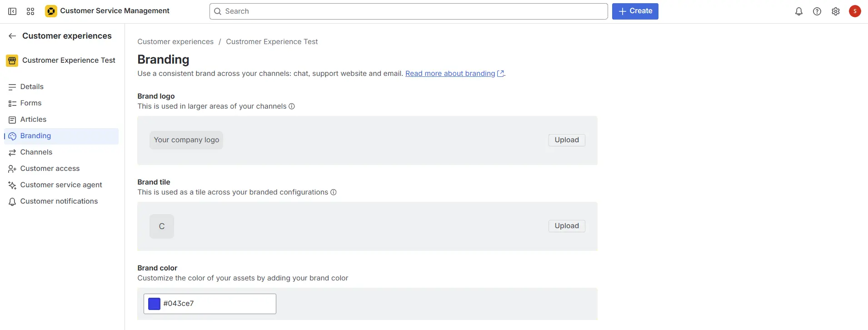
Task: Select Articles in the sidebar
Action: [x=33, y=120]
